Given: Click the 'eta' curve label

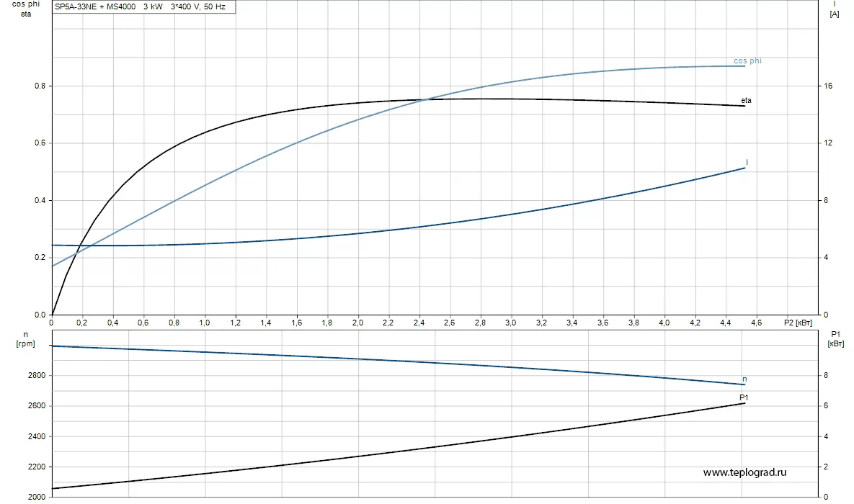Looking at the screenshot, I should 746,101.
